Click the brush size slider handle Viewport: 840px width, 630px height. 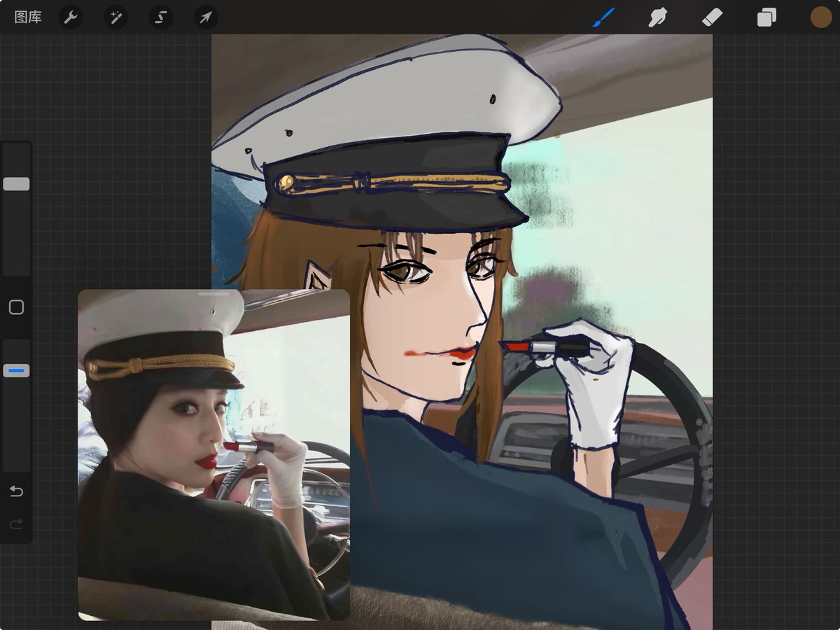[x=16, y=184]
